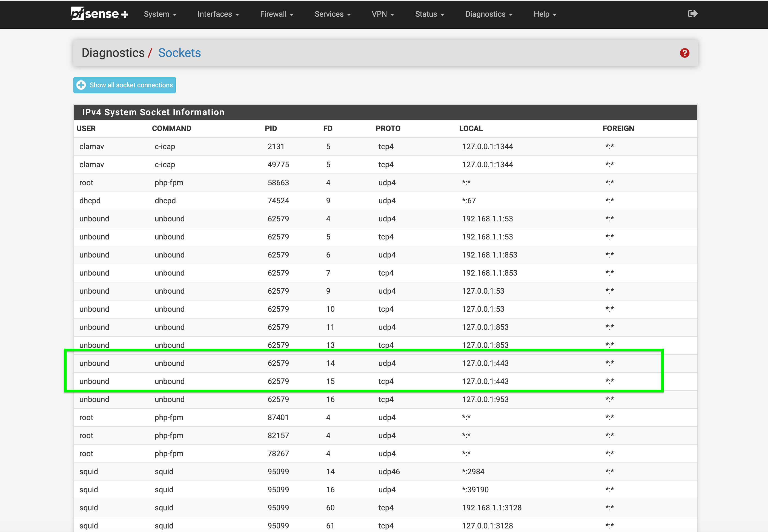
Task: Open the Services menu
Action: (333, 14)
